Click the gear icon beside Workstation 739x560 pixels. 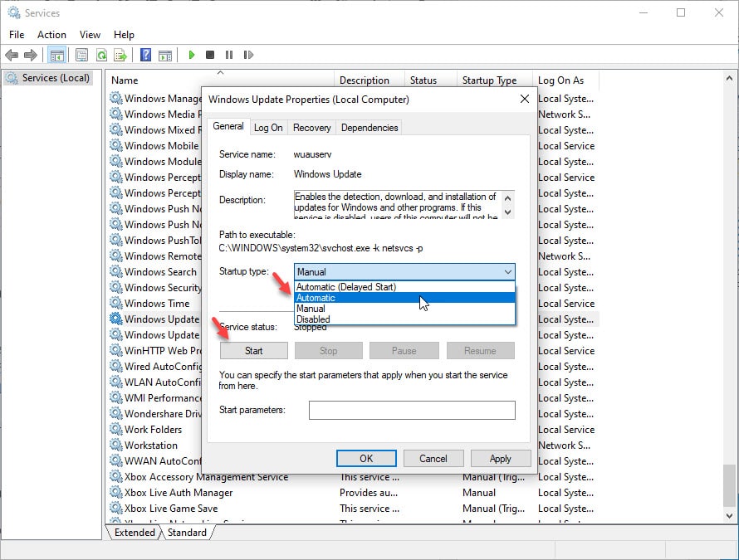point(116,445)
